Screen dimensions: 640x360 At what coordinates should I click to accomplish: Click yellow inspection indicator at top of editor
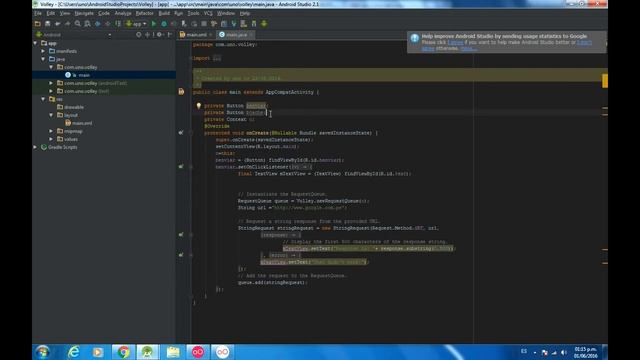pyautogui.click(x=604, y=80)
